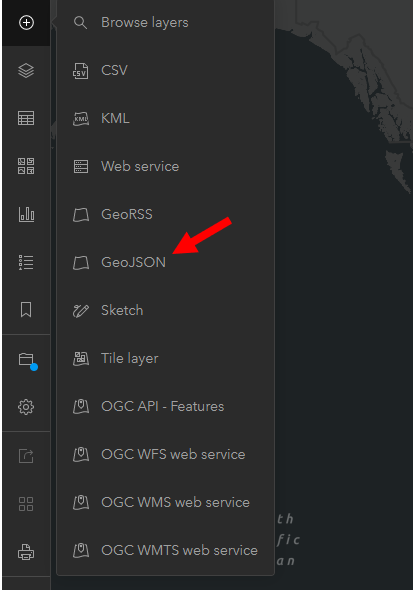Screen dimensions: 413x590
Task: Select GeoJSON layer option
Action: coord(166,262)
